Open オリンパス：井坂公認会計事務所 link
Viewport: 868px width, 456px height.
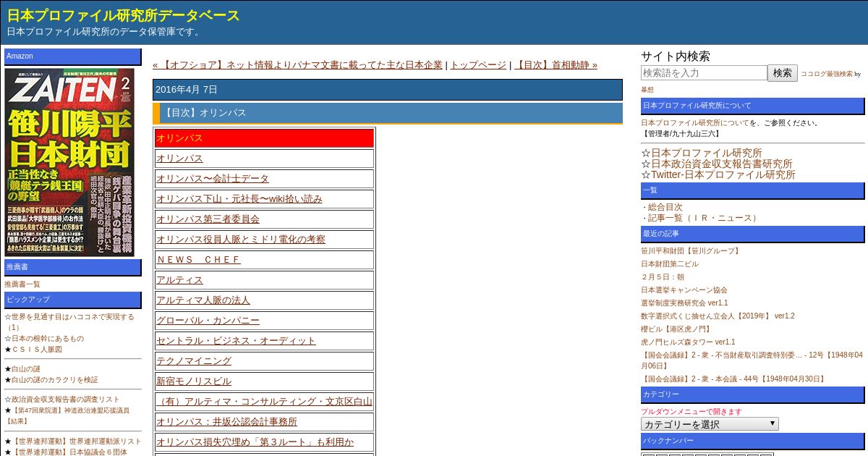226,422
